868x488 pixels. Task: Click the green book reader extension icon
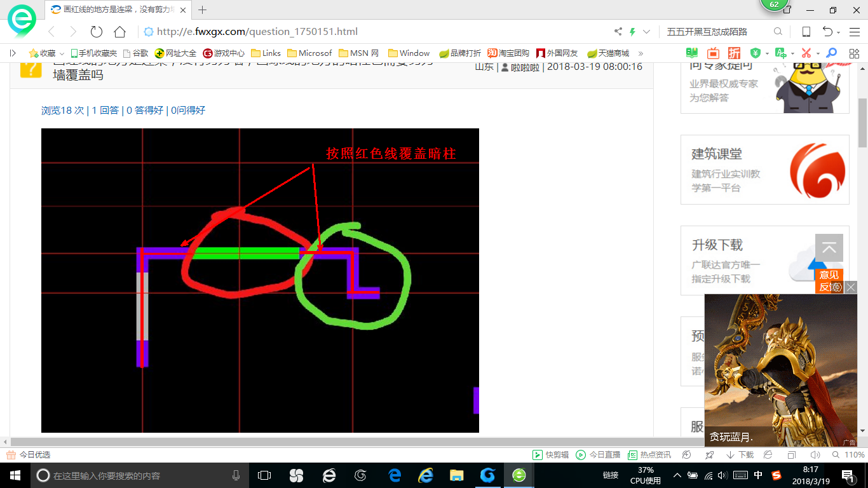(x=692, y=53)
